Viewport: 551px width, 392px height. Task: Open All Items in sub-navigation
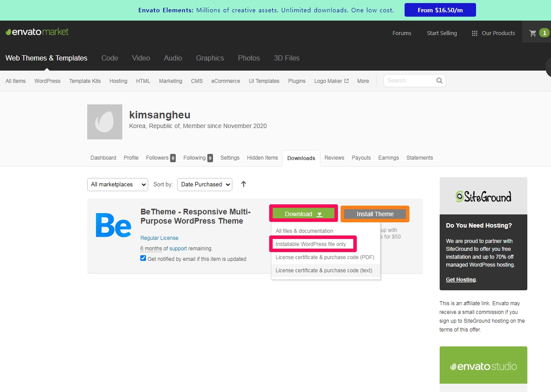point(15,81)
